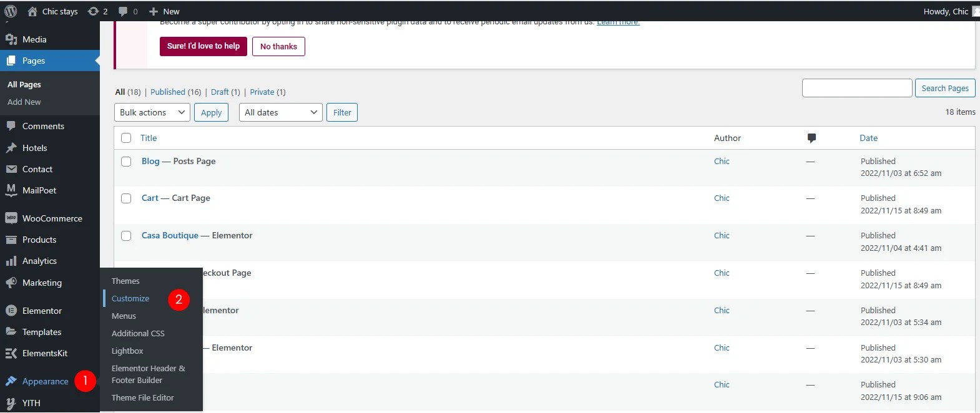Go to the All Pages submenu

24,84
